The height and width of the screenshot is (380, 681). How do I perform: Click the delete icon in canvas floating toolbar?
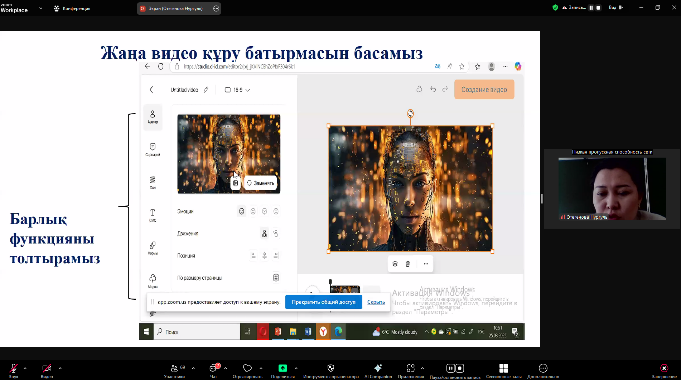408,264
